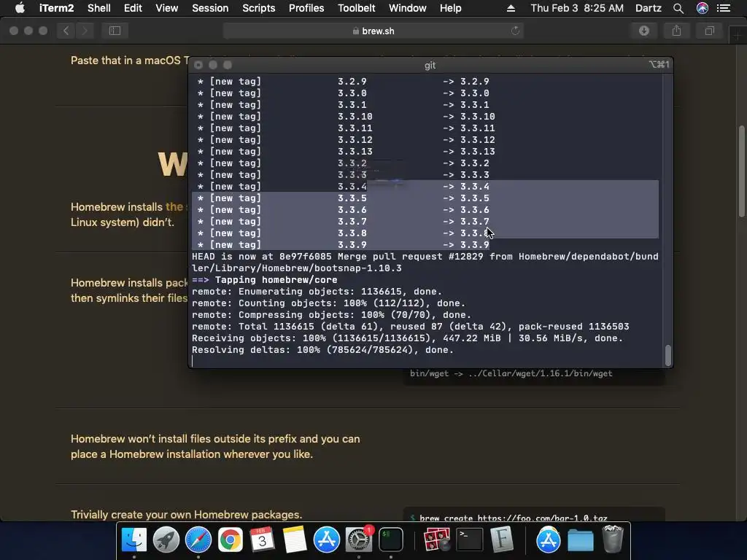Open the blue App Store icon left of System Preferences

(x=326, y=540)
